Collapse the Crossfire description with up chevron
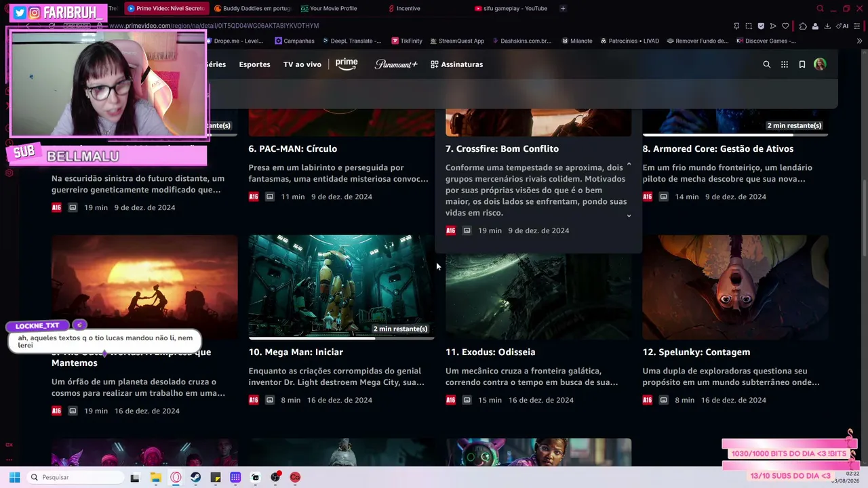Viewport: 868px width, 488px height. [629, 165]
